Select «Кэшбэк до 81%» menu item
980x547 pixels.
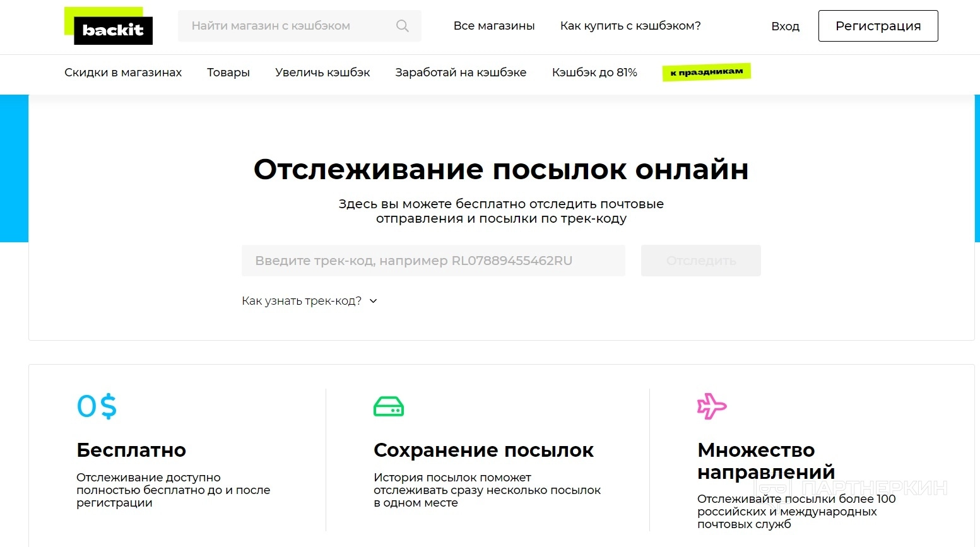pyautogui.click(x=594, y=73)
